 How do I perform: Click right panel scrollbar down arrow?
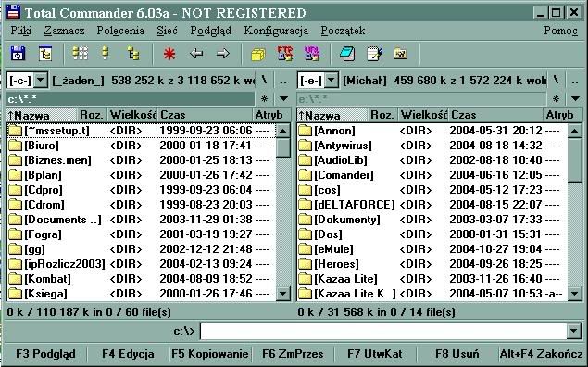pos(574,294)
